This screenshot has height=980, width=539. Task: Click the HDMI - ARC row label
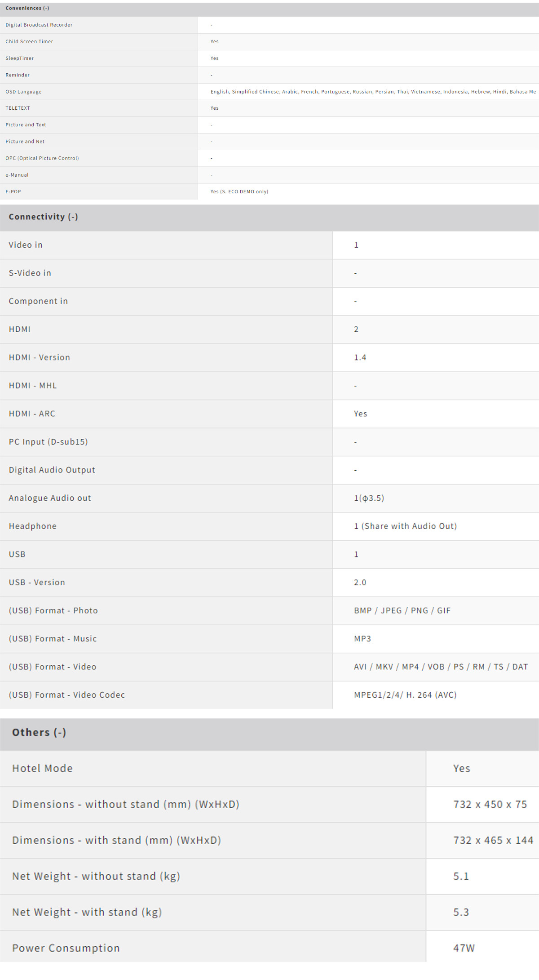point(32,414)
